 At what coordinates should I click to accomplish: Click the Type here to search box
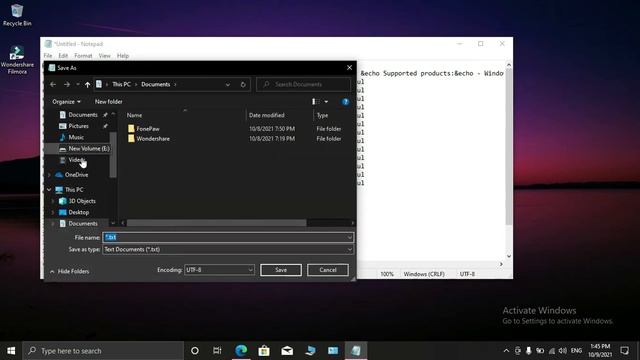coord(103,351)
